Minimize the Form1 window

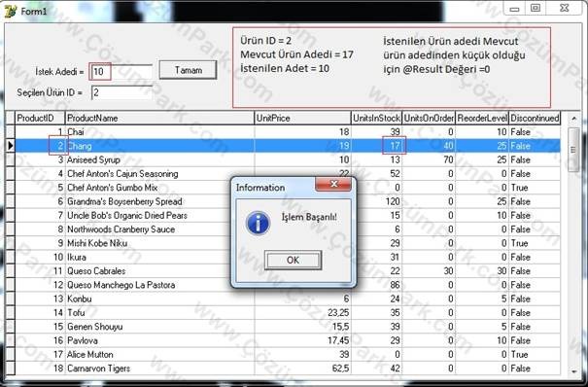pyautogui.click(x=515, y=8)
